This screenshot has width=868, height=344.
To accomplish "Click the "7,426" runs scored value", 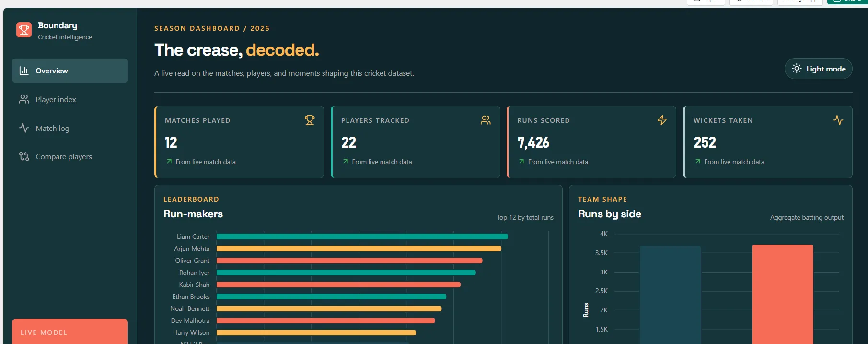I will coord(533,142).
